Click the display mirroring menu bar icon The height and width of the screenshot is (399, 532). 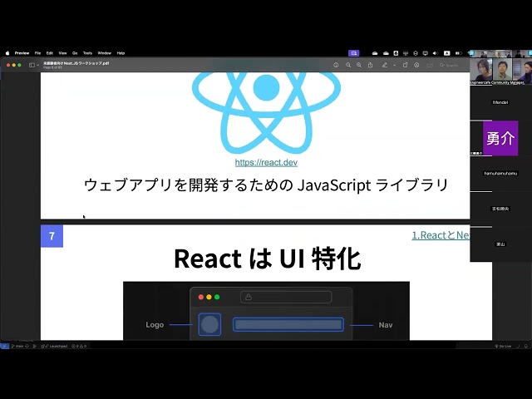(x=425, y=53)
